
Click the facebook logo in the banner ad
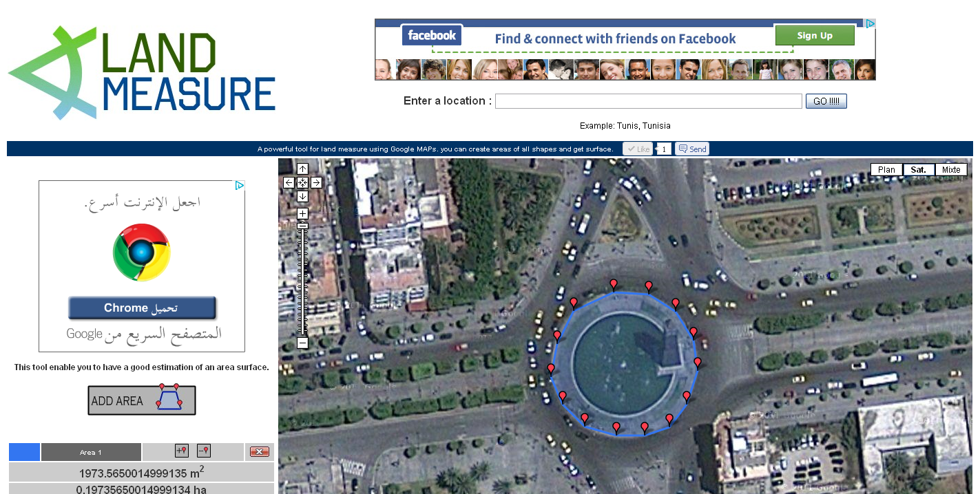pos(432,35)
